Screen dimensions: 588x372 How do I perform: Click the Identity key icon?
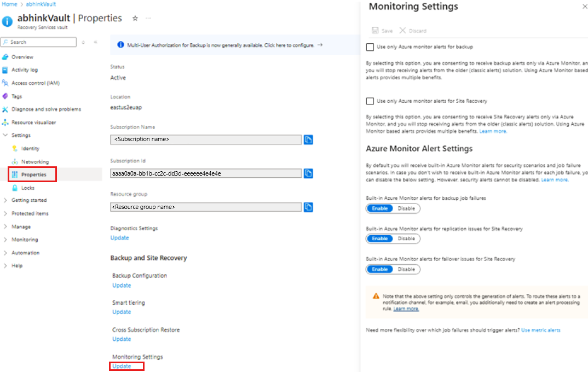[x=15, y=148]
